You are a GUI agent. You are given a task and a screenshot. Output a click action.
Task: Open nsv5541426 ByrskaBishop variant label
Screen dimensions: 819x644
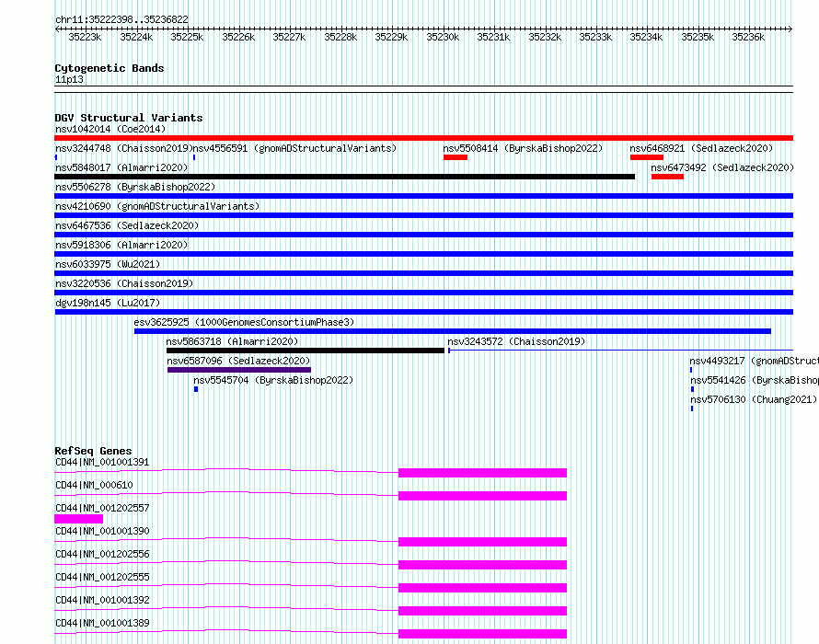coord(755,380)
